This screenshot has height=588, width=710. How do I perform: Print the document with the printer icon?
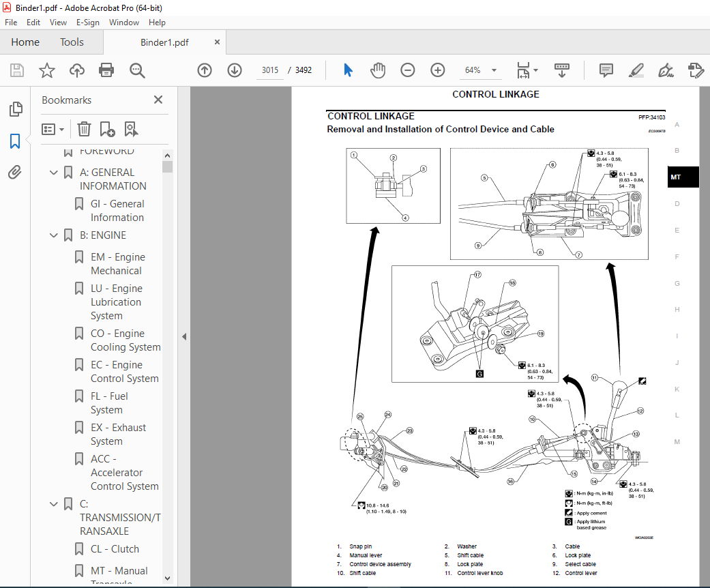point(106,70)
